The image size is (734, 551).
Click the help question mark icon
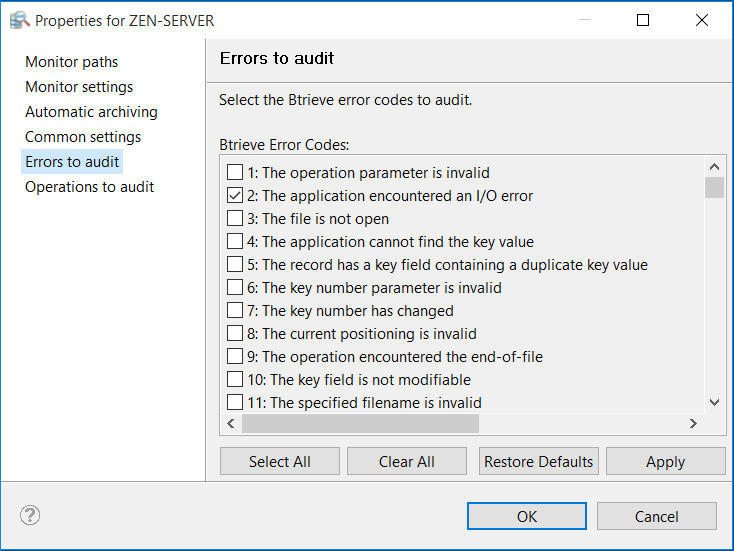[30, 516]
